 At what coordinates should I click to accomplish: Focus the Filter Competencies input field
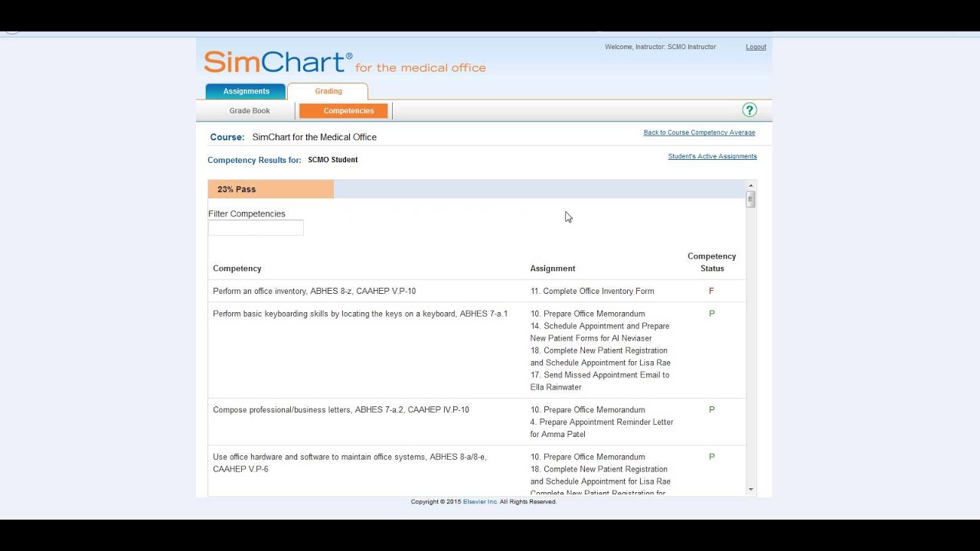pos(256,228)
